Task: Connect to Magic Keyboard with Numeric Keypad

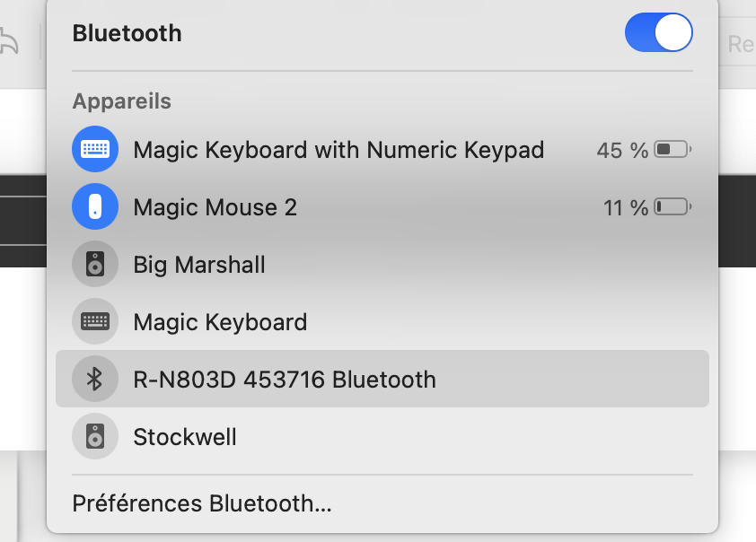Action: (x=338, y=150)
